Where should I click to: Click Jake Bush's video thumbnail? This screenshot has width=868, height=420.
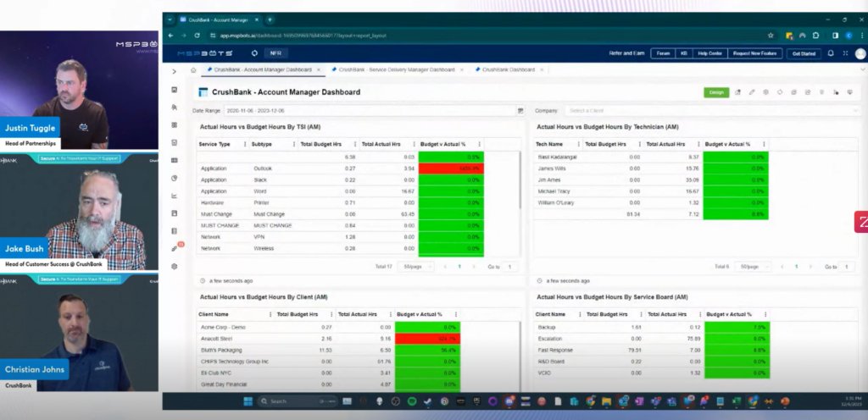79,212
